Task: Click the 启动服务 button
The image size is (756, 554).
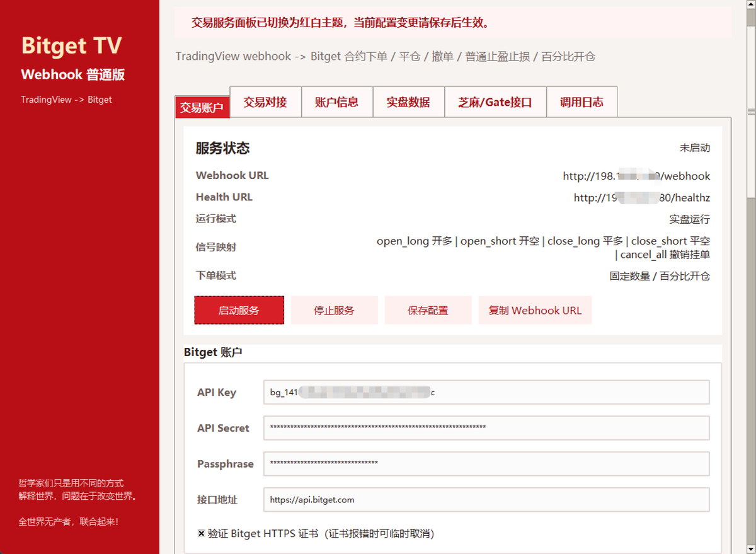Action: click(x=239, y=310)
